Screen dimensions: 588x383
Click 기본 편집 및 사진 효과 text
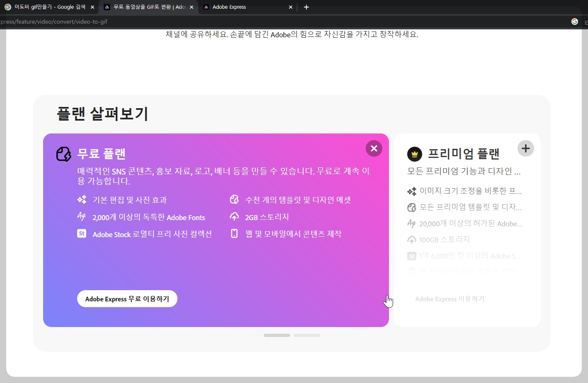tap(130, 200)
